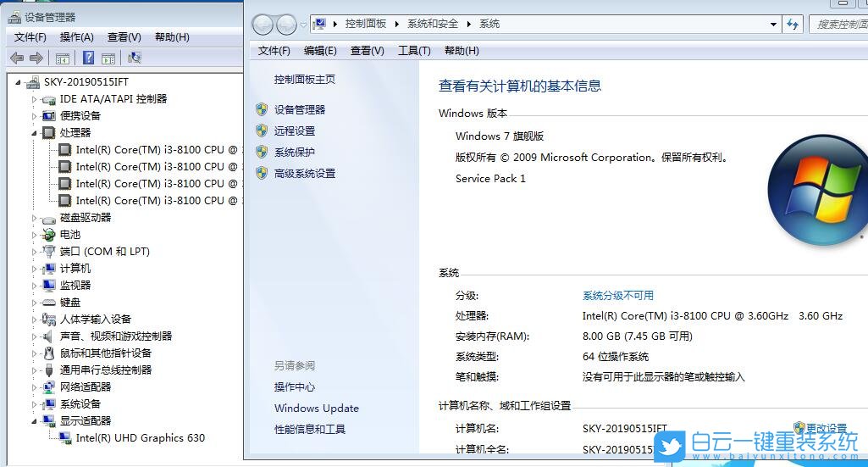Select 计算机 category in device tree
This screenshot has width=868, height=467.
pos(75,269)
